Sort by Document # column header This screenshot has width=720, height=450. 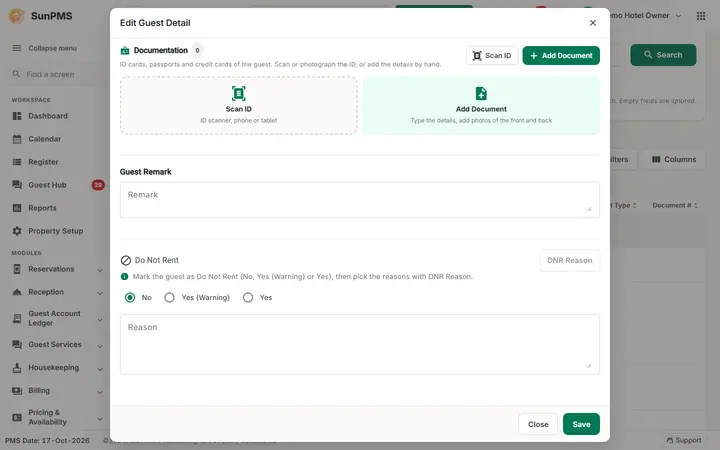tap(675, 205)
